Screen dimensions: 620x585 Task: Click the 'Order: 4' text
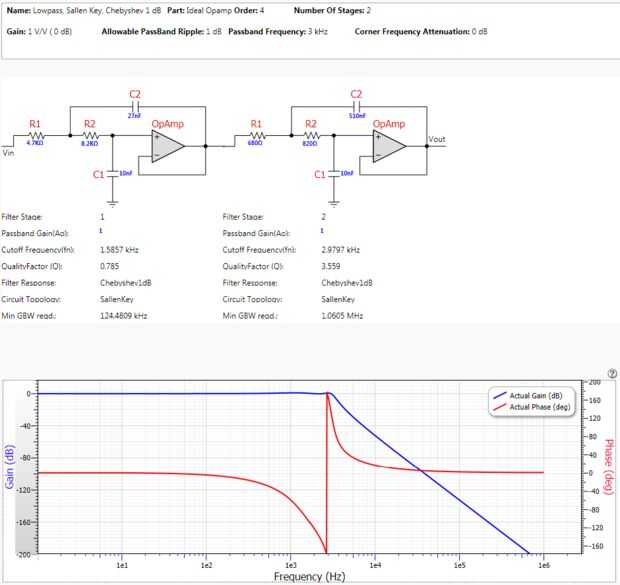pos(249,11)
